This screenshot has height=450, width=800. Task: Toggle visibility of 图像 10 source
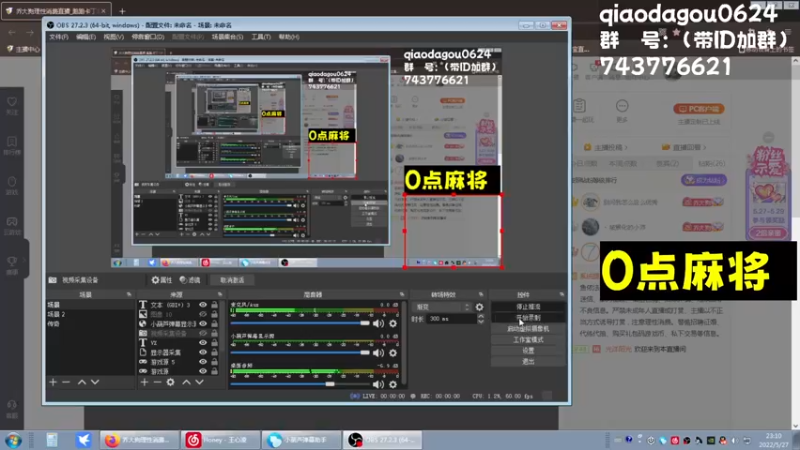203,314
